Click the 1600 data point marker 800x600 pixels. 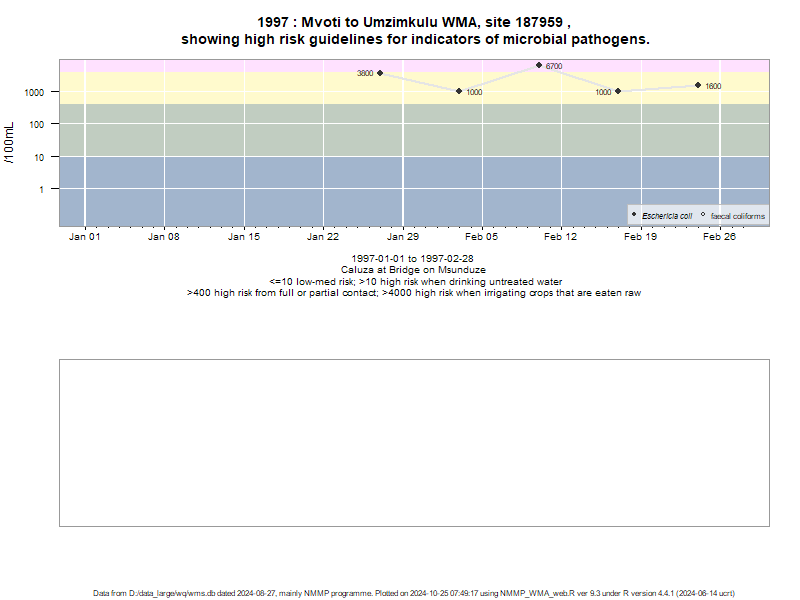(x=698, y=85)
